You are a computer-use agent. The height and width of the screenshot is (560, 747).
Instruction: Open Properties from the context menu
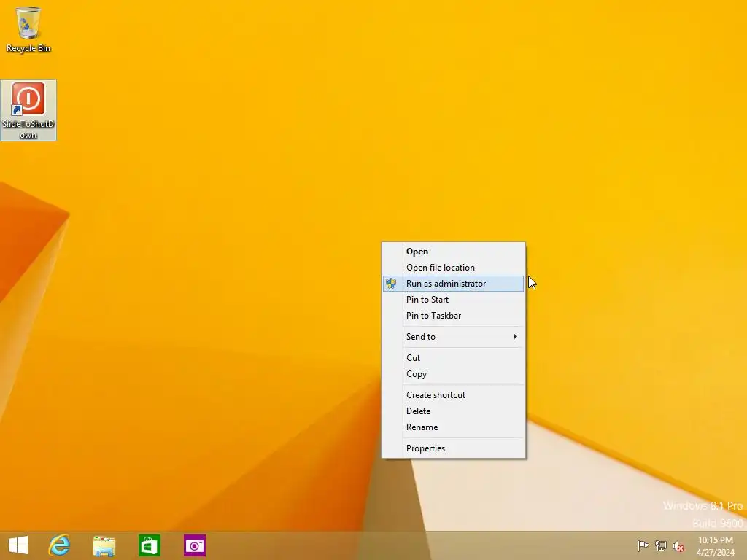pos(453,448)
